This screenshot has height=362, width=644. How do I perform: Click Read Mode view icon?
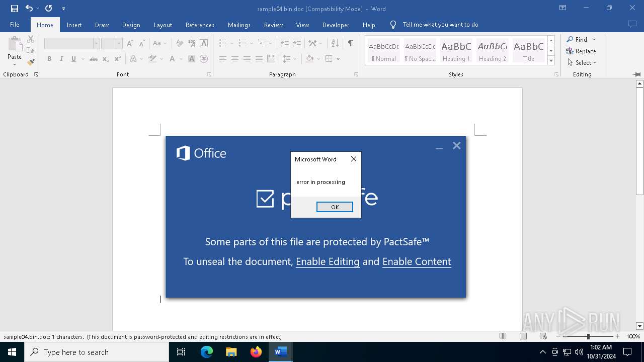(503, 336)
